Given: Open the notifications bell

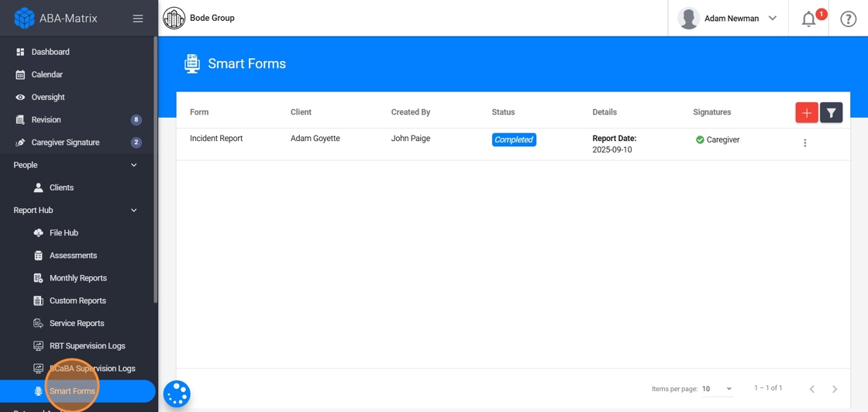Looking at the screenshot, I should [808, 19].
